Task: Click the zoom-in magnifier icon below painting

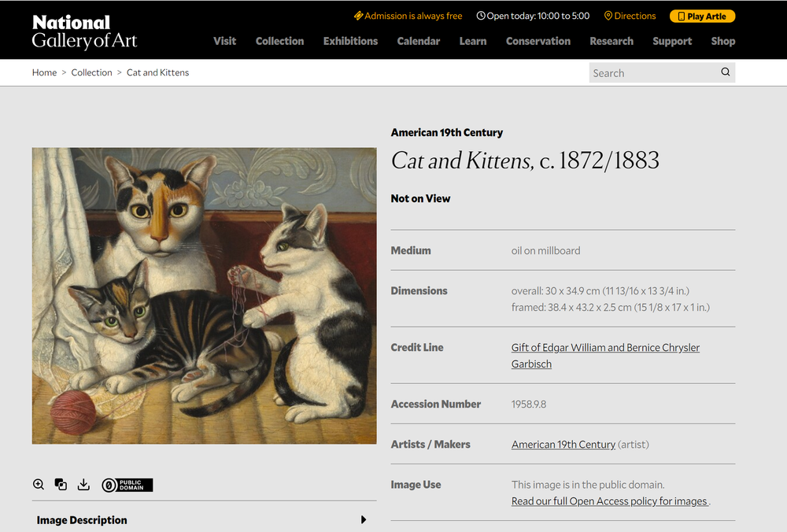Action: coord(39,484)
